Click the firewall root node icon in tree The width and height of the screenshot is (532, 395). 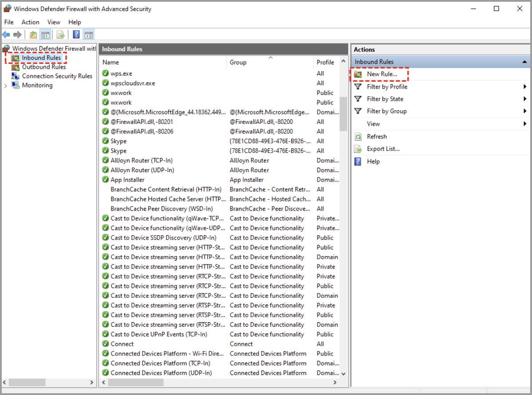pyautogui.click(x=6, y=48)
